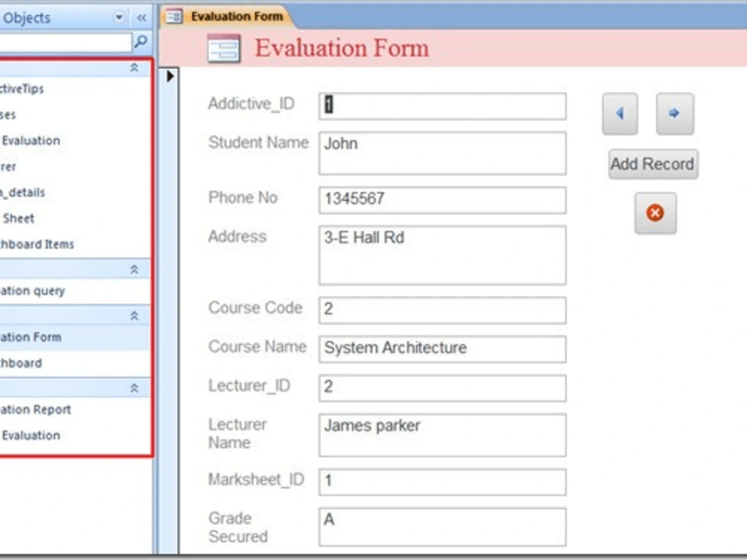
Task: Open the _details table item
Action: click(x=75, y=193)
